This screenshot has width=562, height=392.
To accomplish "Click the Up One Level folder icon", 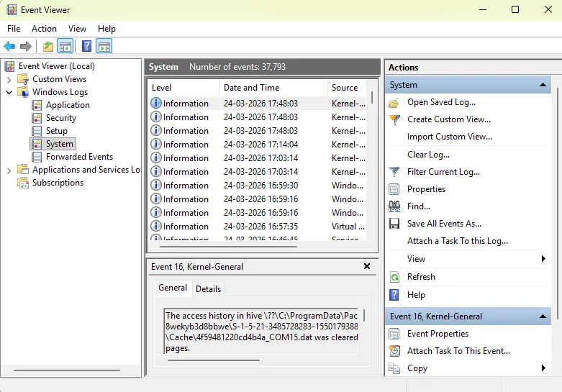I will pos(47,47).
